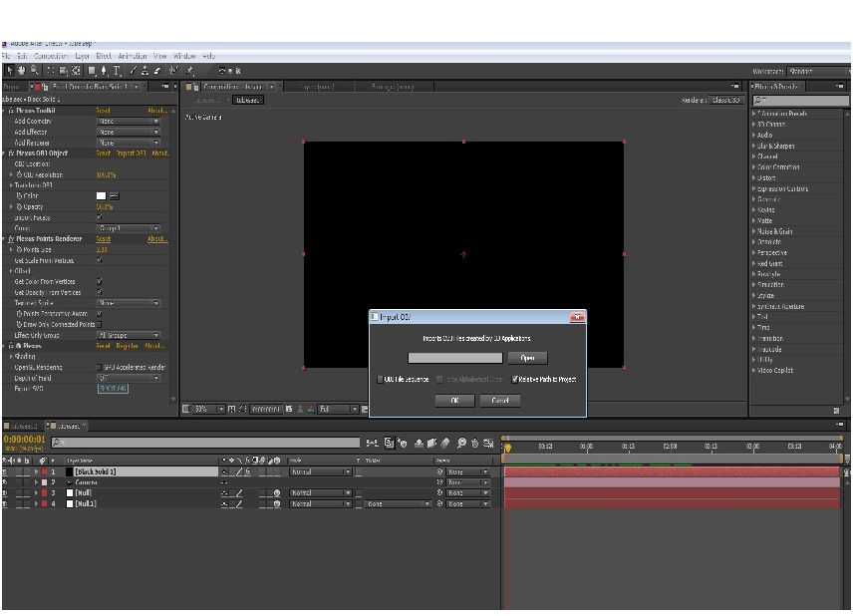Open the Depth of Field dropdown

click(129, 378)
